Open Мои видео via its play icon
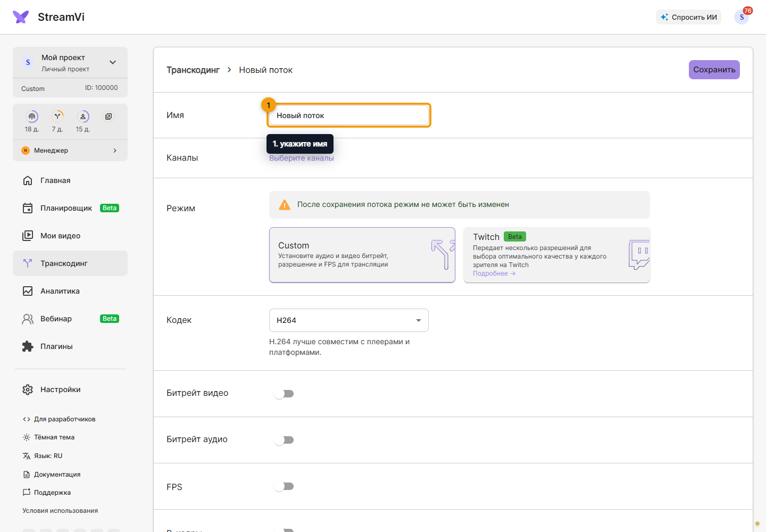Screen dimensions: 766x532 tap(28, 236)
